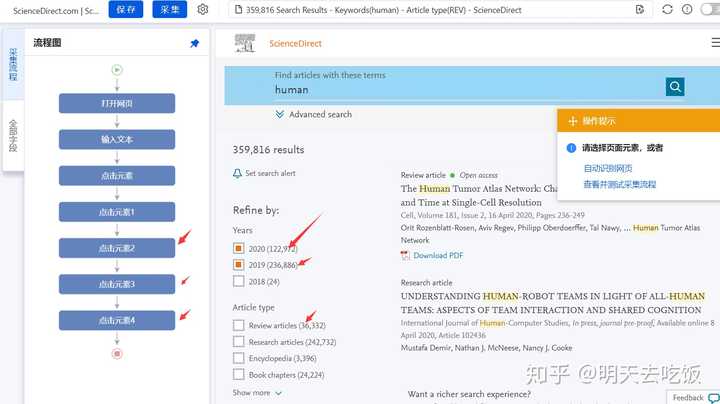Click the magnifier search button
This screenshot has width=720, height=404.
click(x=675, y=87)
